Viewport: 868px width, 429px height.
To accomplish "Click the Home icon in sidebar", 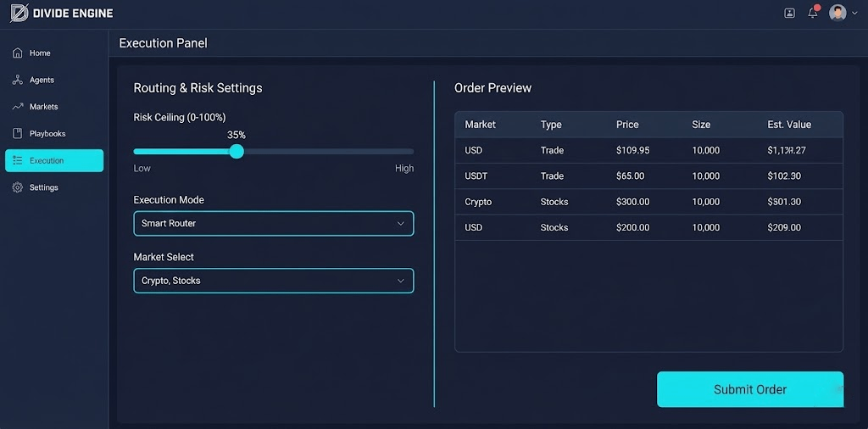I will click(x=18, y=53).
